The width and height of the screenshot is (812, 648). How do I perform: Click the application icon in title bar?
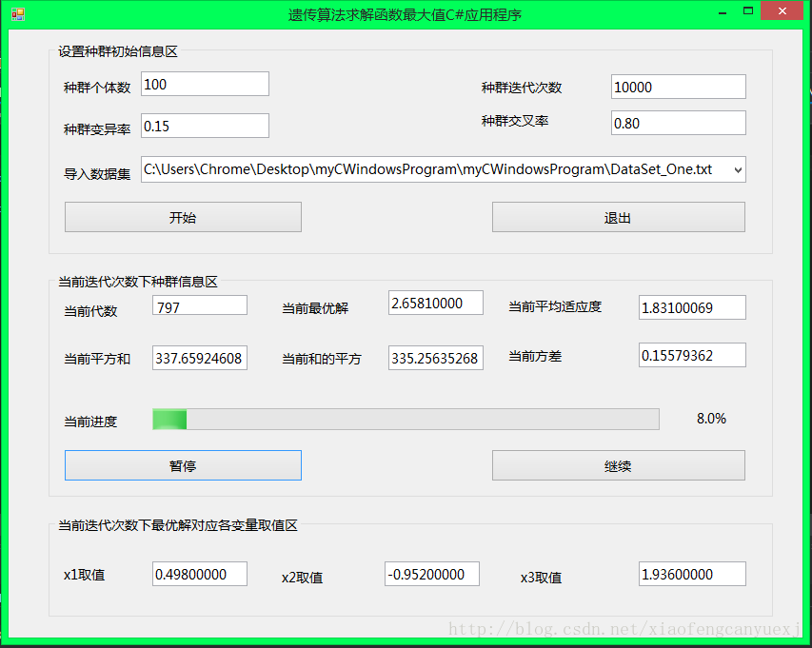pyautogui.click(x=17, y=14)
